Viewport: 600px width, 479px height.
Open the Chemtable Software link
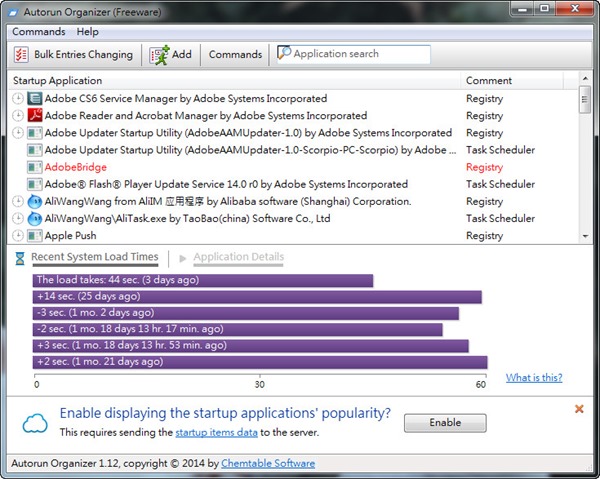pos(268,463)
